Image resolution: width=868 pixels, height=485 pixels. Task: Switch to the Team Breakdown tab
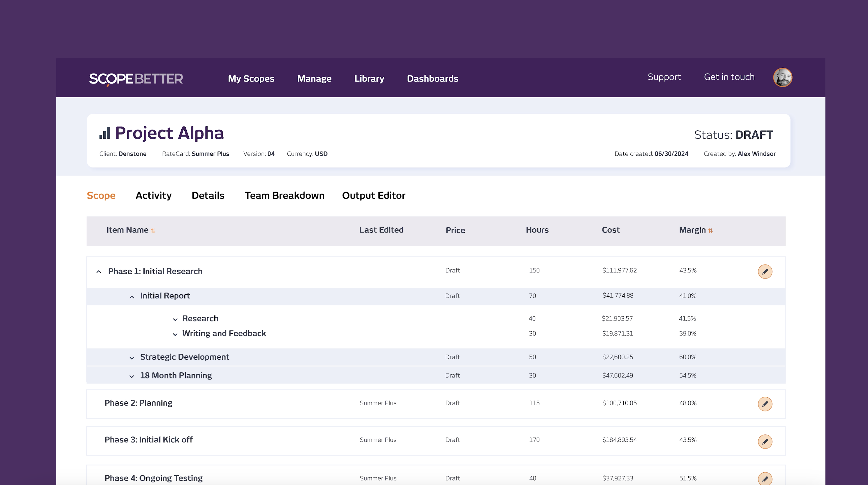tap(284, 195)
